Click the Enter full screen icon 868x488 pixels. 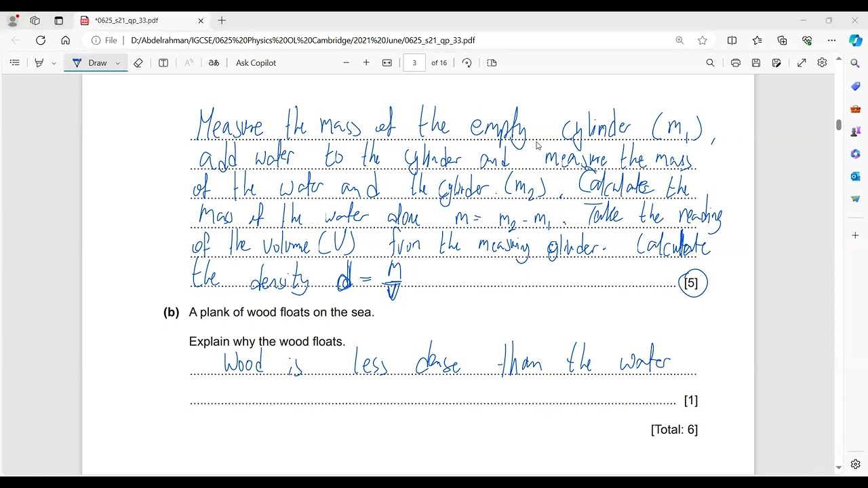802,62
